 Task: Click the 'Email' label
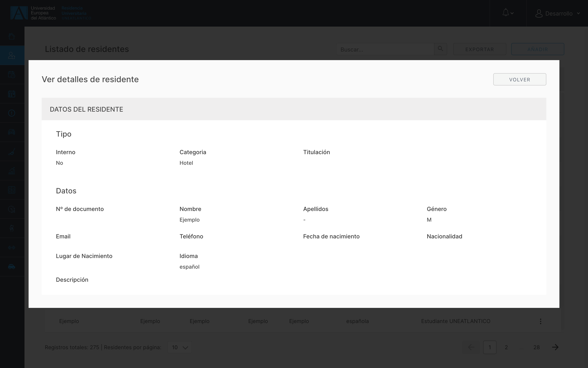point(63,237)
